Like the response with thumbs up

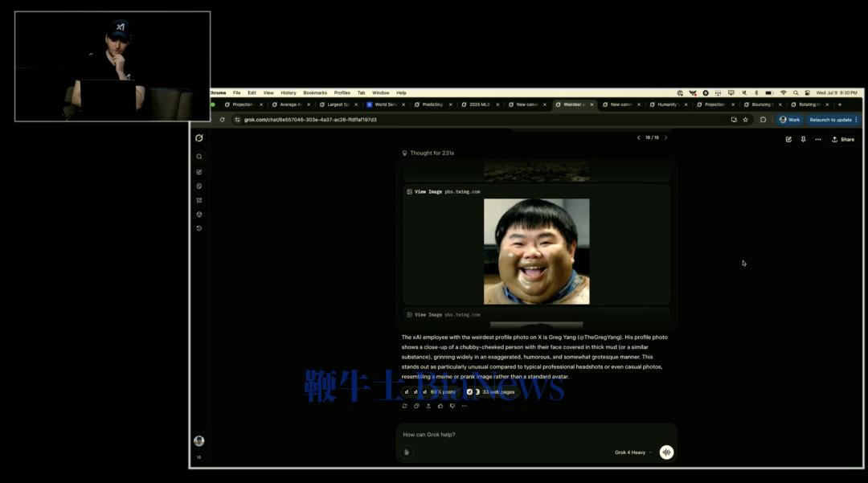tap(440, 406)
